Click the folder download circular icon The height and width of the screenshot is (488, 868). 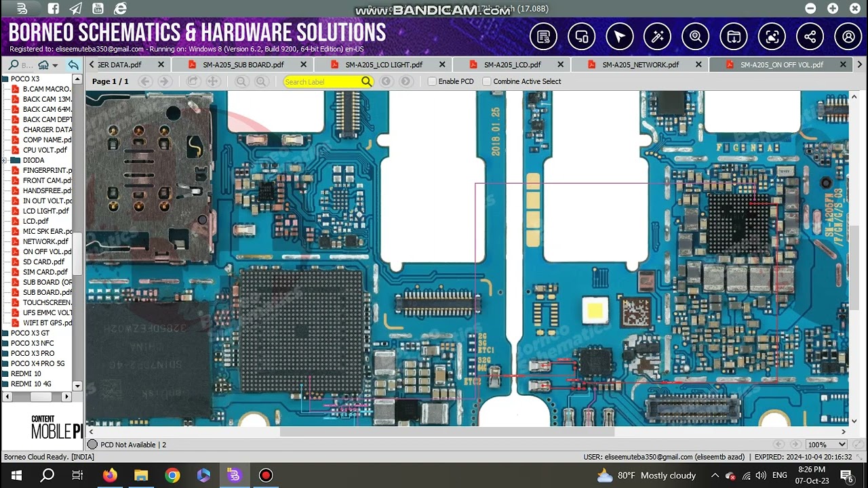pyautogui.click(x=734, y=37)
